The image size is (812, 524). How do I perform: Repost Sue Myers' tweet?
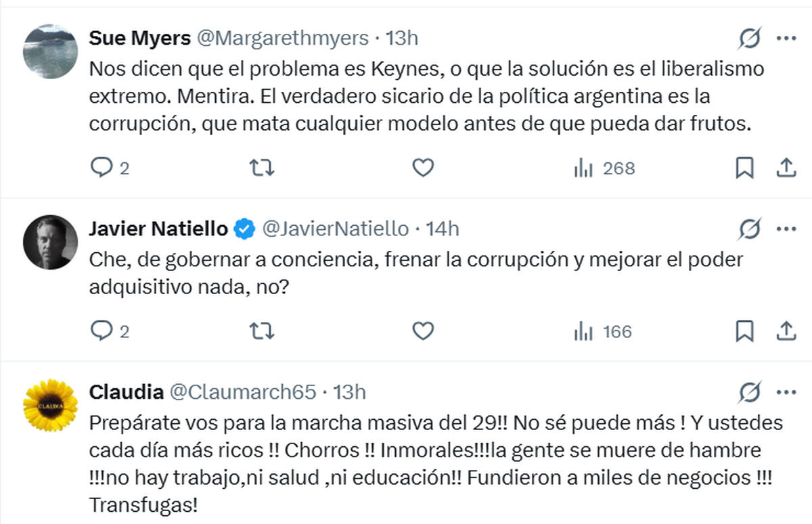(x=262, y=168)
